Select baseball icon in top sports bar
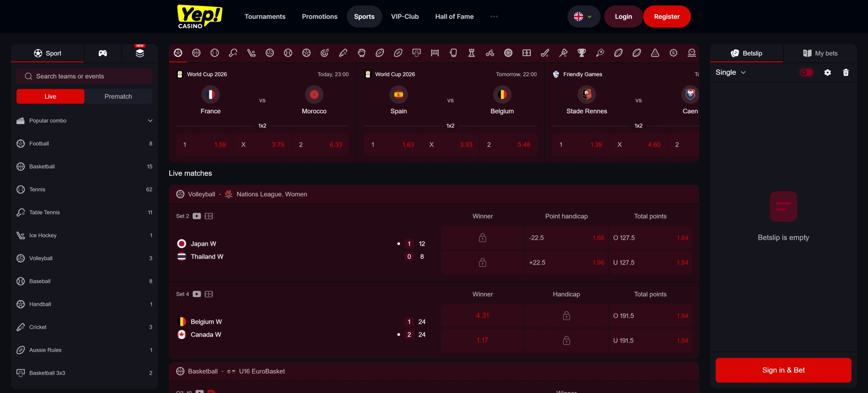 pos(288,53)
